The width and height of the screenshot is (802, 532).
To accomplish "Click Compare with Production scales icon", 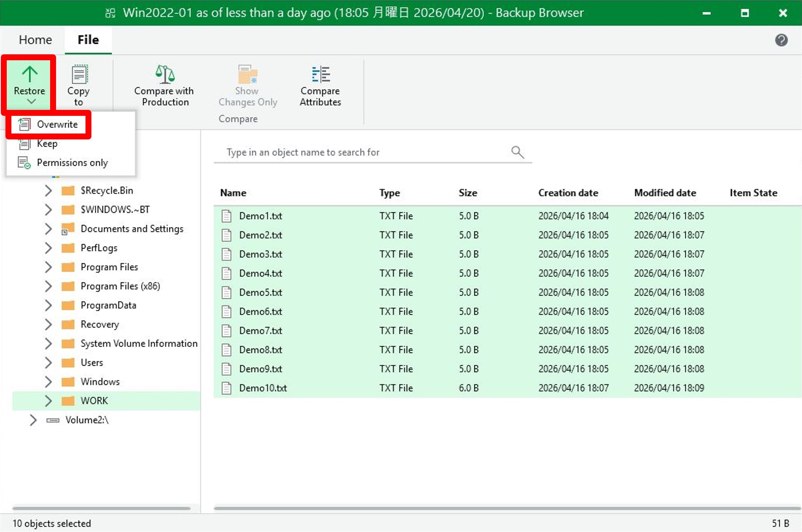I will tap(165, 75).
